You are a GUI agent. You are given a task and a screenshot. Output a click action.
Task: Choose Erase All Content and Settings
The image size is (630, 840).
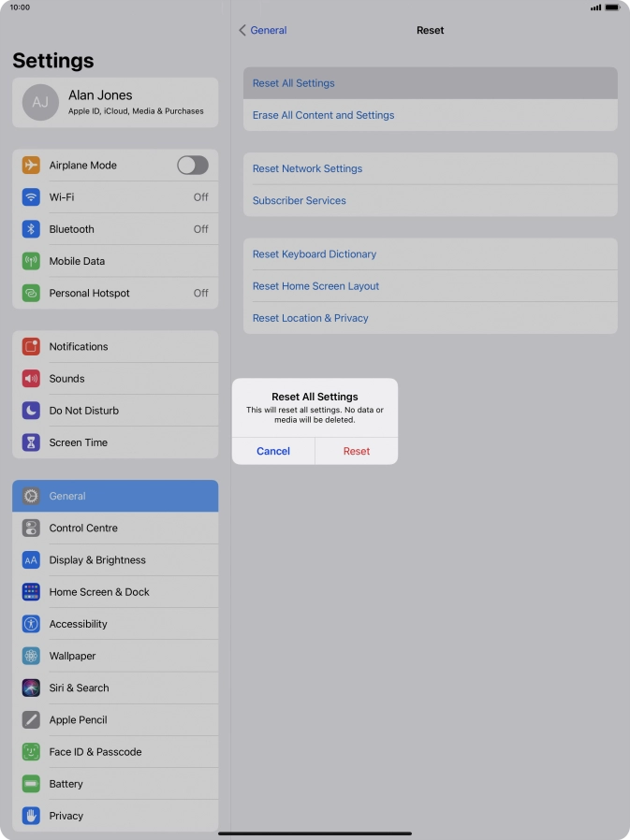click(431, 115)
